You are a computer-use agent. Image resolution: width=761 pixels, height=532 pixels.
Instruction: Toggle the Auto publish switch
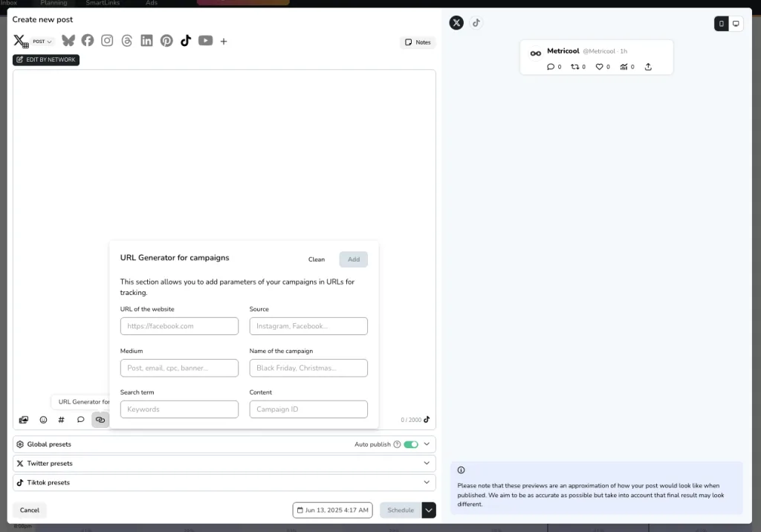click(411, 444)
